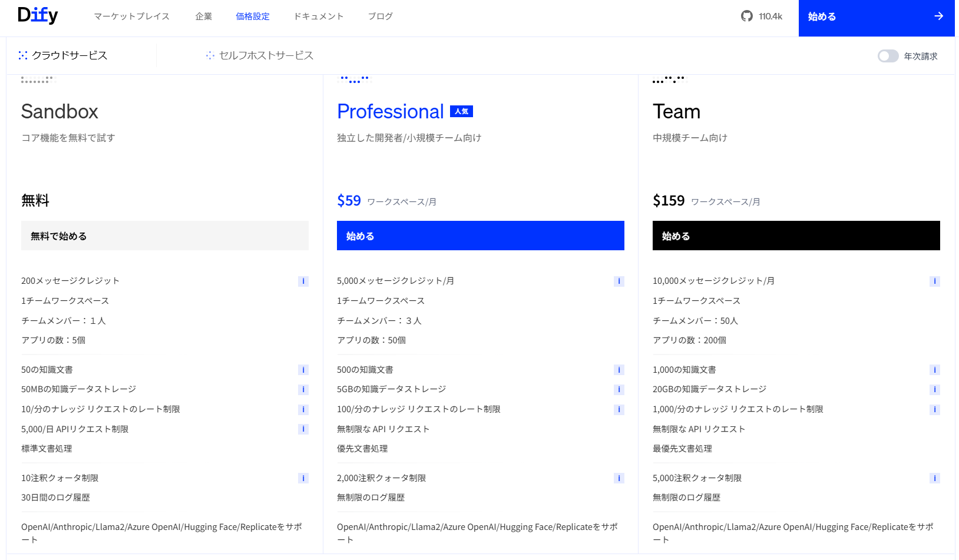
Task: Show info for 20GBの知識データストレージ
Action: coord(935,389)
